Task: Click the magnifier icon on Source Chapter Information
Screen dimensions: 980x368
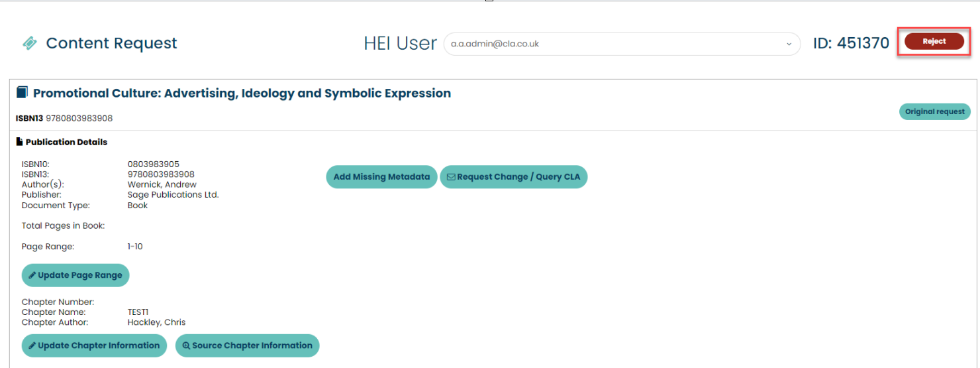Action: point(186,345)
